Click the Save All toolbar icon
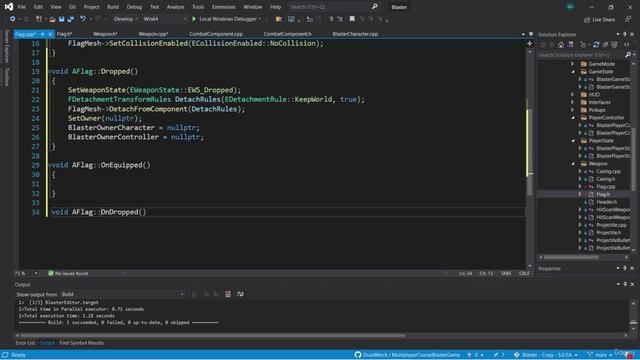 (71, 19)
